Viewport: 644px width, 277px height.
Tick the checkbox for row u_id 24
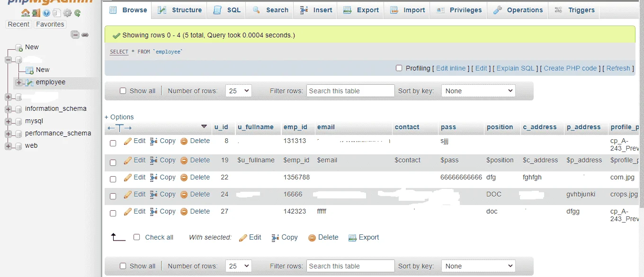pyautogui.click(x=113, y=196)
